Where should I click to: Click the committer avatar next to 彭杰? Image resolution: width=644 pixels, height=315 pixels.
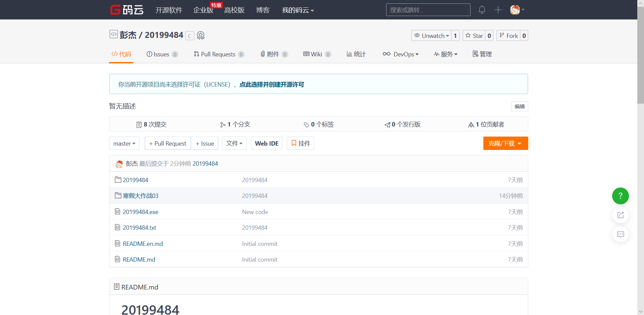pyautogui.click(x=119, y=164)
